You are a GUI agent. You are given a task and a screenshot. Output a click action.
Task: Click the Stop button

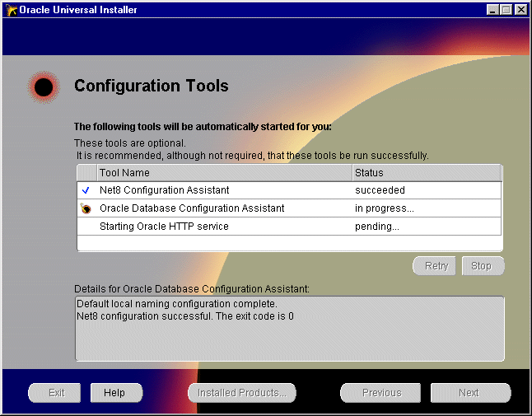click(x=483, y=266)
